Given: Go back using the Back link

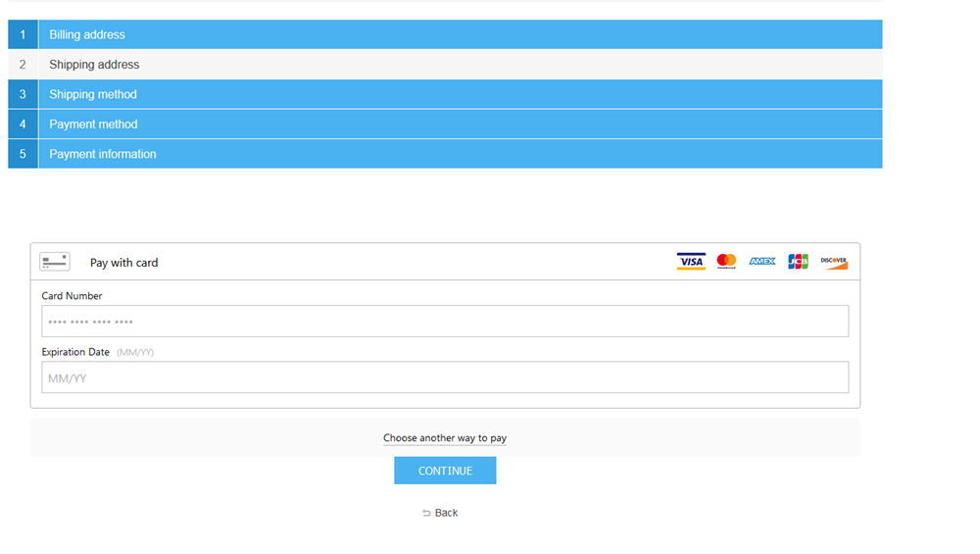Looking at the screenshot, I should [x=440, y=513].
